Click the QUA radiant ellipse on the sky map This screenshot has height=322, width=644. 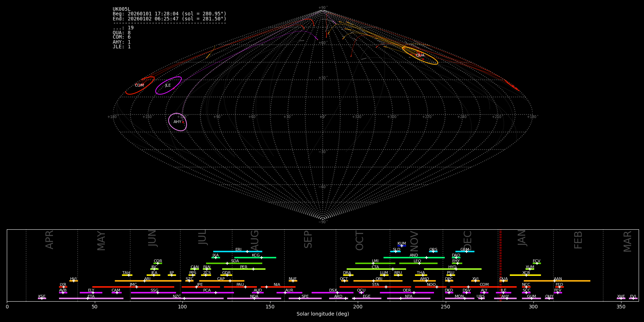tap(420, 55)
